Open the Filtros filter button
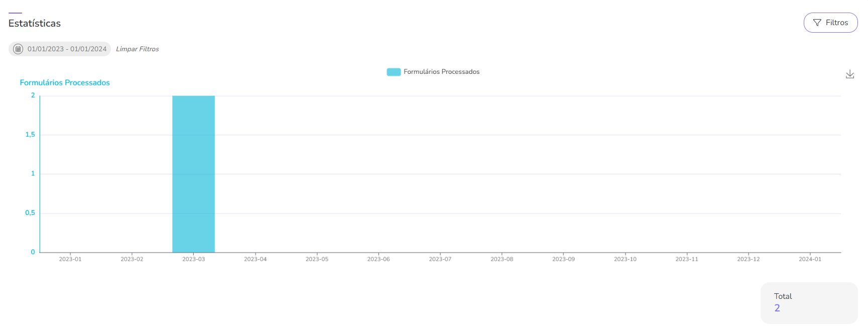The width and height of the screenshot is (868, 327). coord(830,23)
